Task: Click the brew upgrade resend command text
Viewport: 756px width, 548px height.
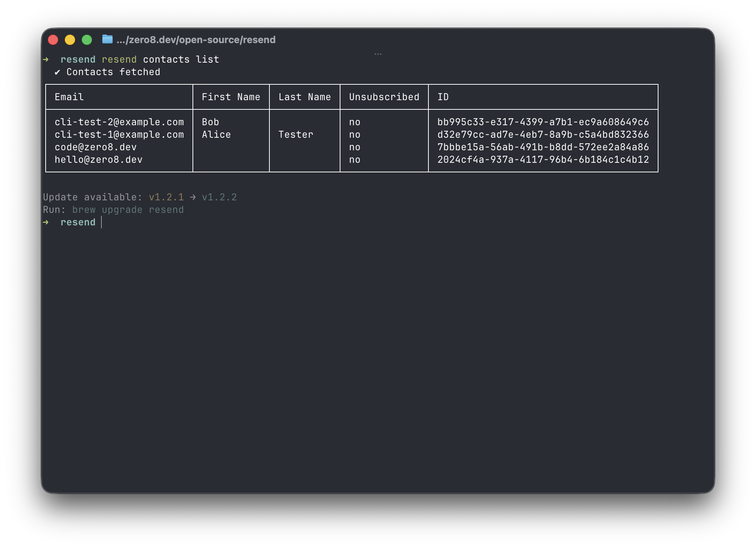Action: coord(128,210)
